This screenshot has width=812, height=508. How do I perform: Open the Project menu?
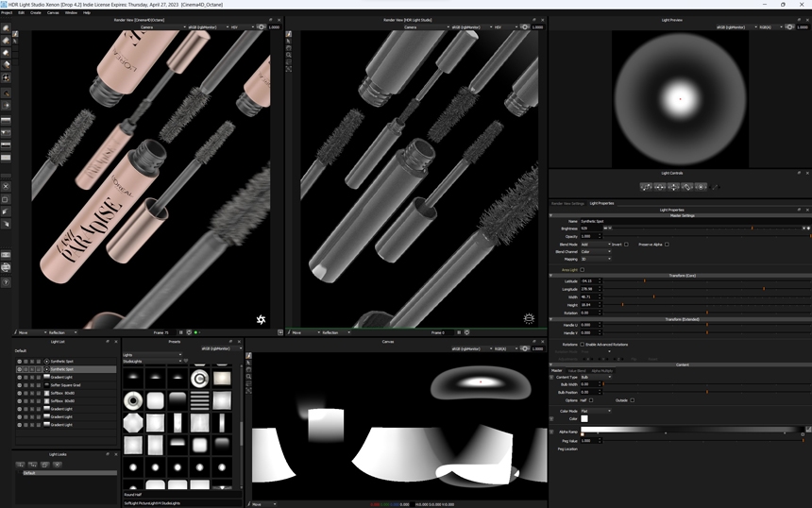(x=7, y=12)
